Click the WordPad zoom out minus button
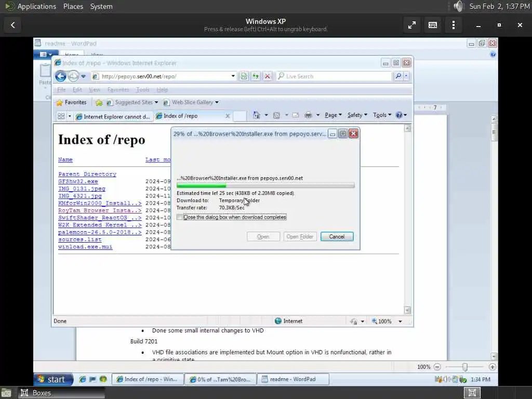This screenshot has height=399, width=532. click(x=437, y=367)
